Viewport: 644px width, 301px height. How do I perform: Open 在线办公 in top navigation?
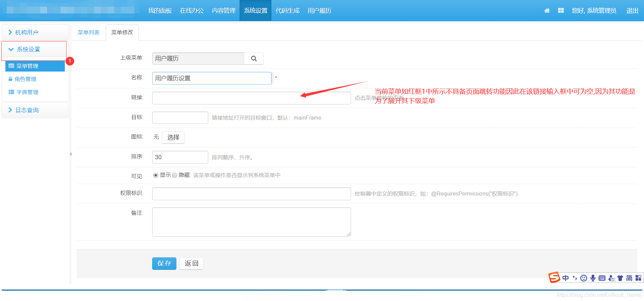click(192, 11)
